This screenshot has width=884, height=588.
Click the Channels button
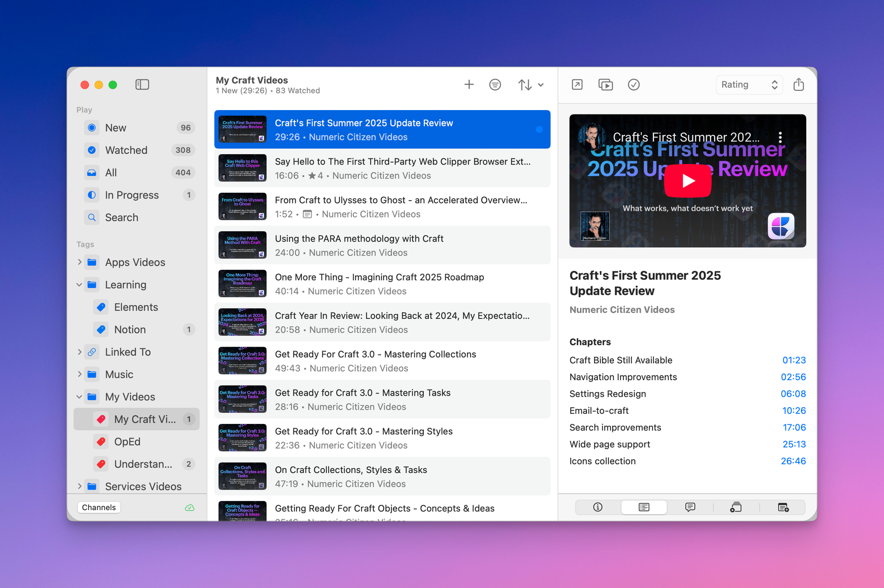click(x=99, y=508)
